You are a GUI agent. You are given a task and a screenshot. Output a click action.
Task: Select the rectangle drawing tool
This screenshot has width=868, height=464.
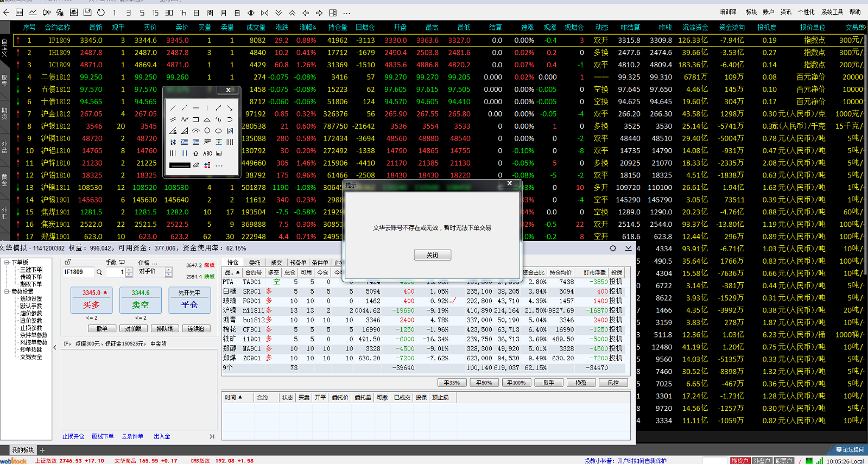(x=195, y=119)
